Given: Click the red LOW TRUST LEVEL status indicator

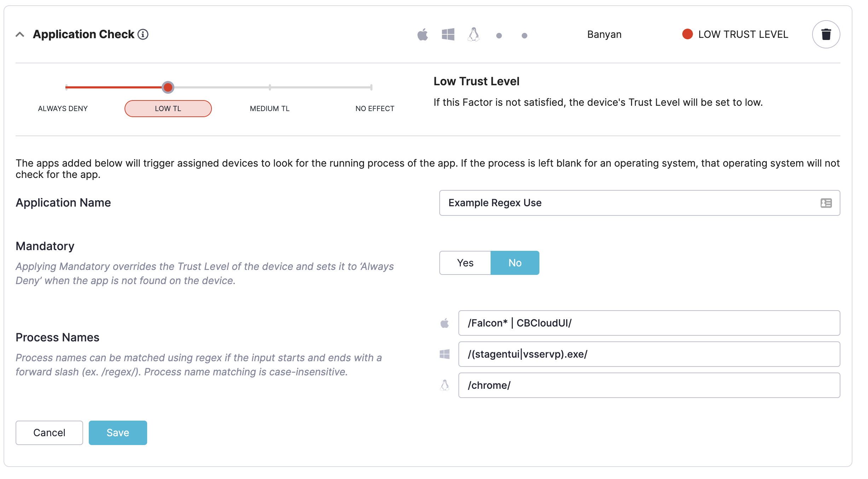Looking at the screenshot, I should point(688,34).
